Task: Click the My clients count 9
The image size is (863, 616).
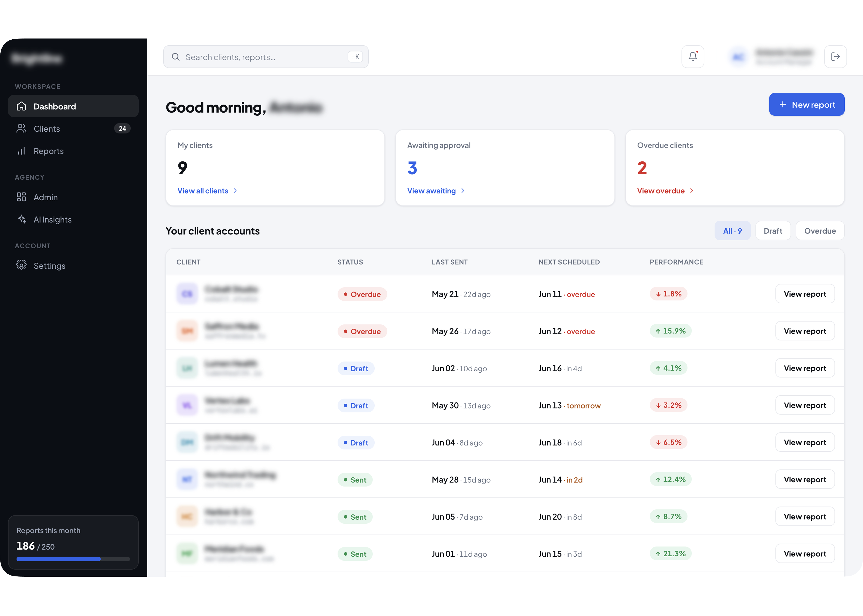Action: [x=182, y=168]
